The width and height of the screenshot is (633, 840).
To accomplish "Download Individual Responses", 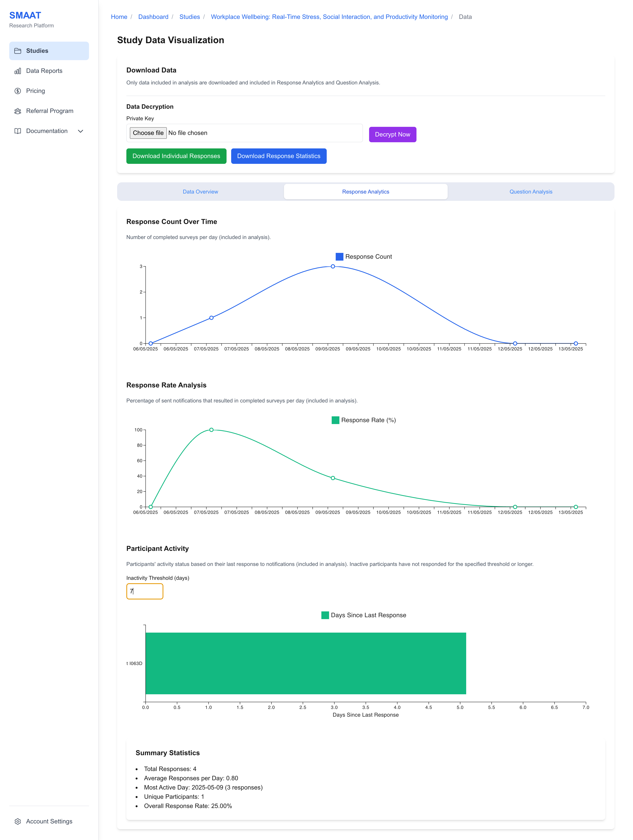I will point(176,156).
